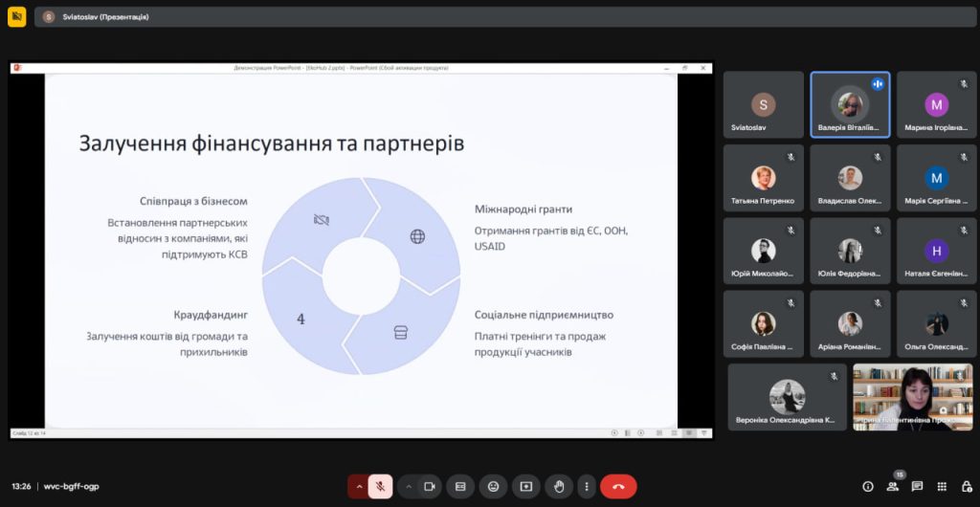Select Марина Ігорівна's participant tile
Image resolution: width=980 pixels, height=507 pixels.
pos(936,105)
